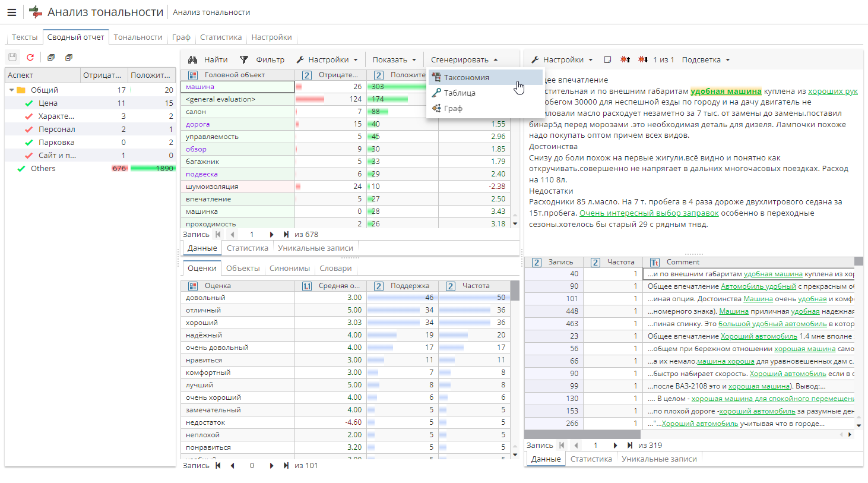Go to previous highlight marker
The image size is (868, 483).
point(625,59)
